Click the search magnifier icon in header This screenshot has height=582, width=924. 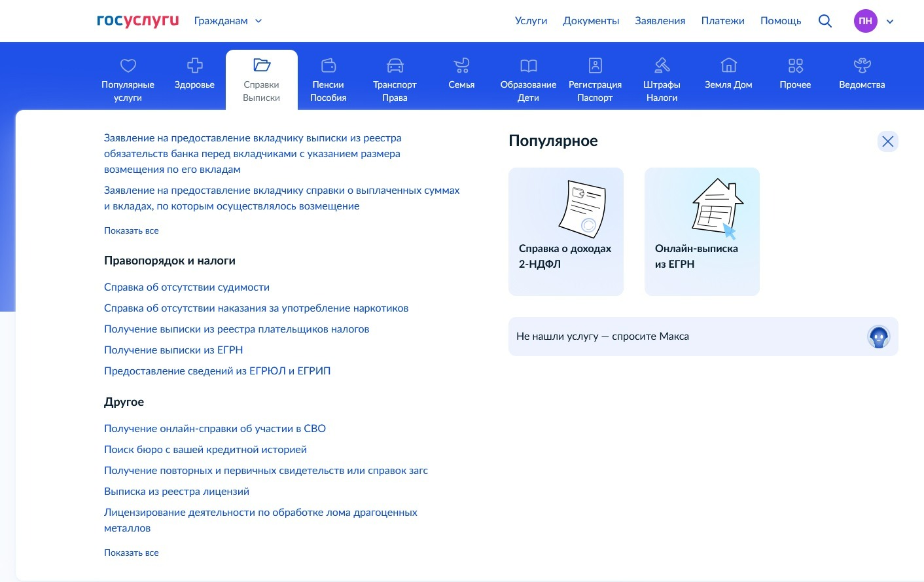coord(825,21)
